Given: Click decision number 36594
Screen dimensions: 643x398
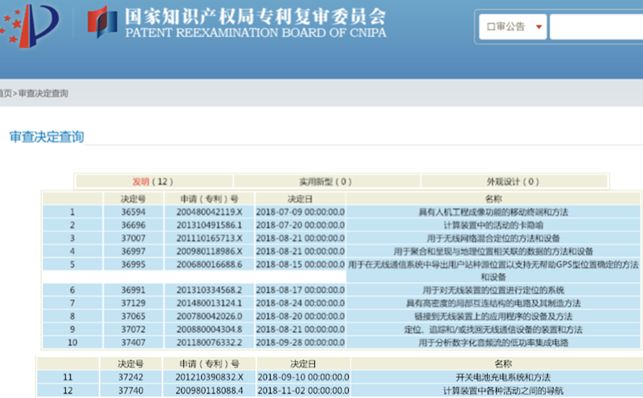Looking at the screenshot, I should click(133, 212).
